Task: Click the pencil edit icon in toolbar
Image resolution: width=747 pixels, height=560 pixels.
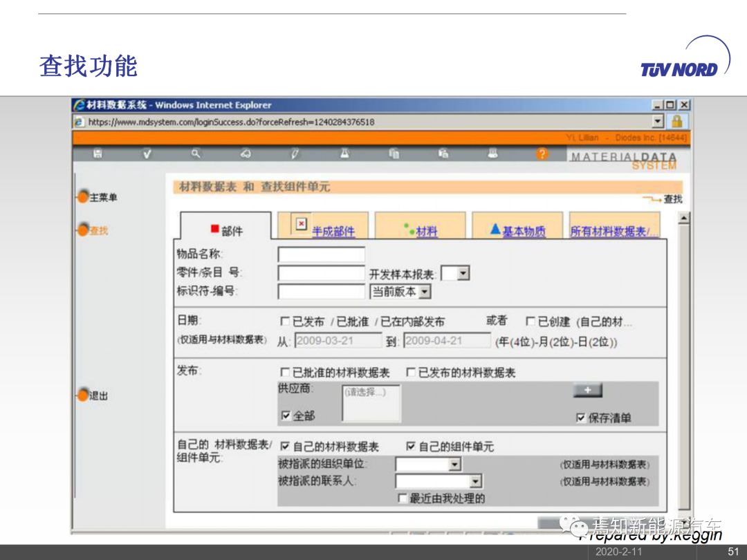Action: 295,154
